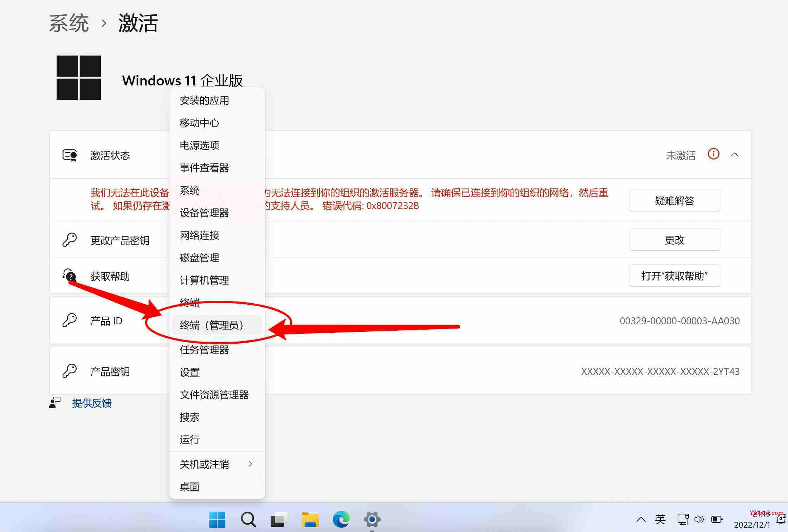Click the 打开“获取帮助” button
Viewport: 788px width, 532px height.
click(674, 275)
